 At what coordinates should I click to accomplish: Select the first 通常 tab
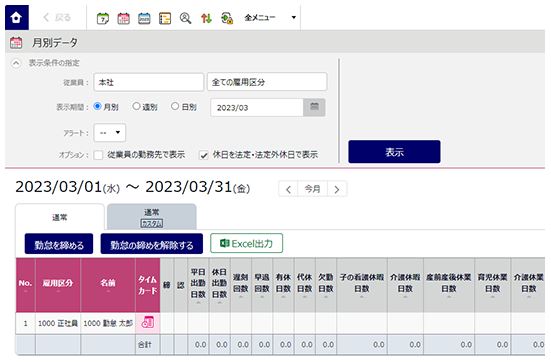[60, 217]
